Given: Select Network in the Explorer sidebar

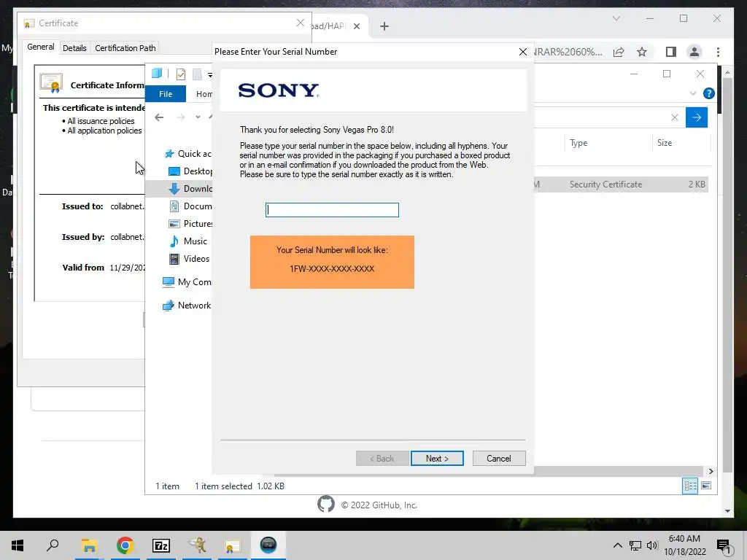Looking at the screenshot, I should 187,306.
